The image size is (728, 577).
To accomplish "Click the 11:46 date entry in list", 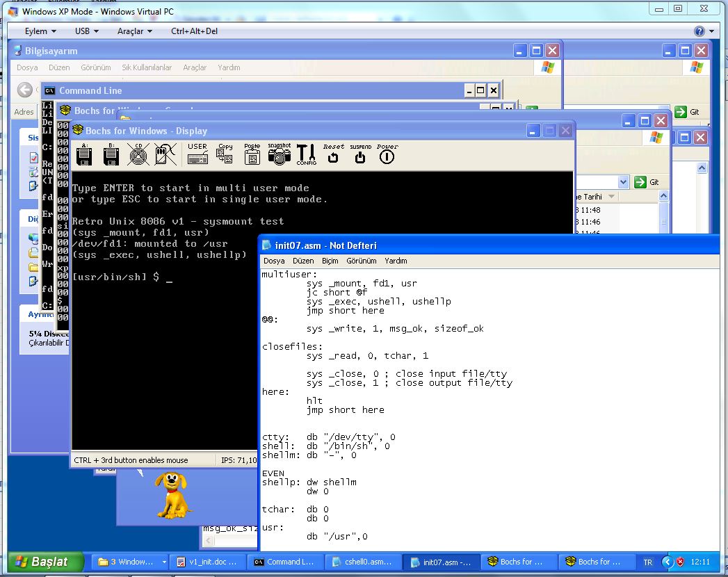I will point(588,222).
